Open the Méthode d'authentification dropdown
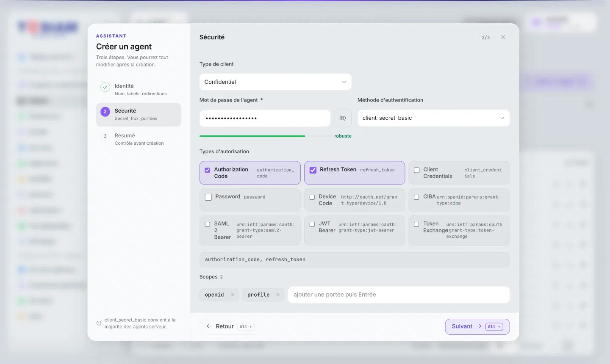Viewport: 610px width, 364px height. tap(433, 118)
